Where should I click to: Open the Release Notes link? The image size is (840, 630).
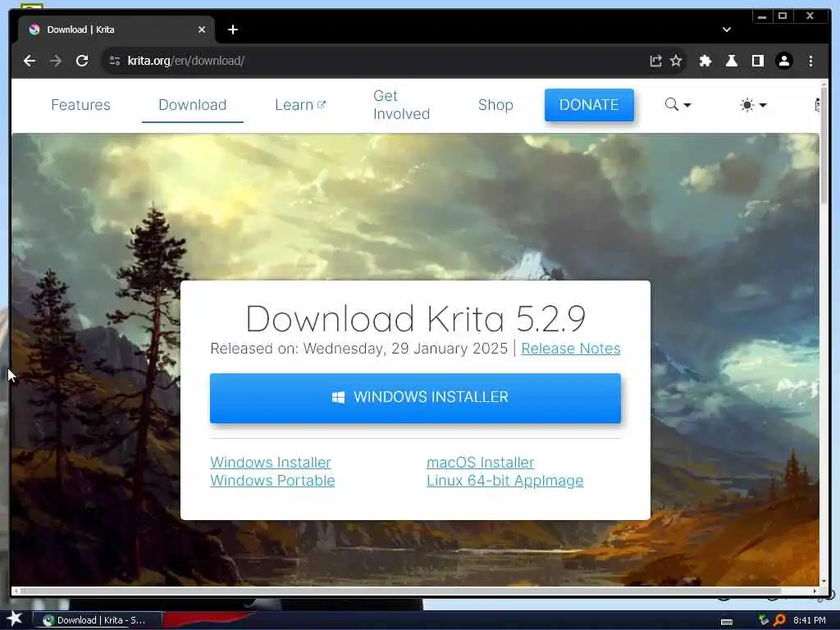click(x=571, y=349)
